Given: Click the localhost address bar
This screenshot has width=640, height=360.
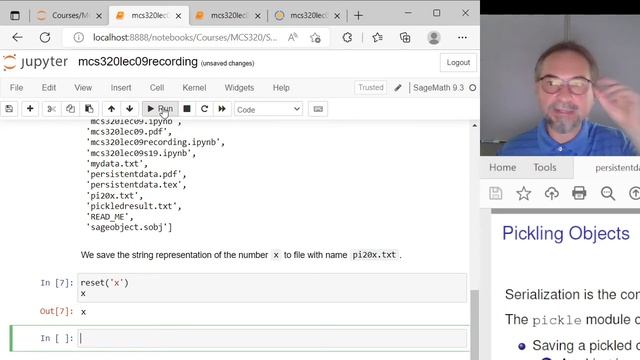Looking at the screenshot, I should tap(184, 38).
